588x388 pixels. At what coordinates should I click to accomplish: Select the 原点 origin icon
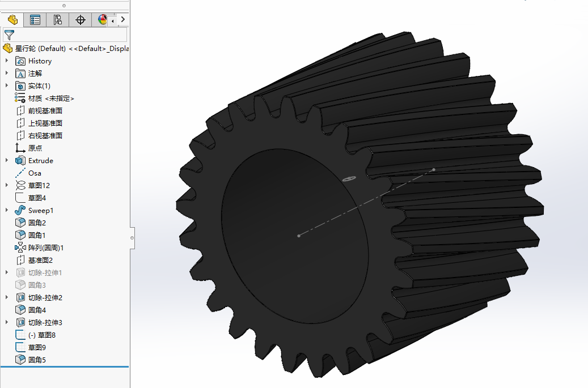point(20,148)
